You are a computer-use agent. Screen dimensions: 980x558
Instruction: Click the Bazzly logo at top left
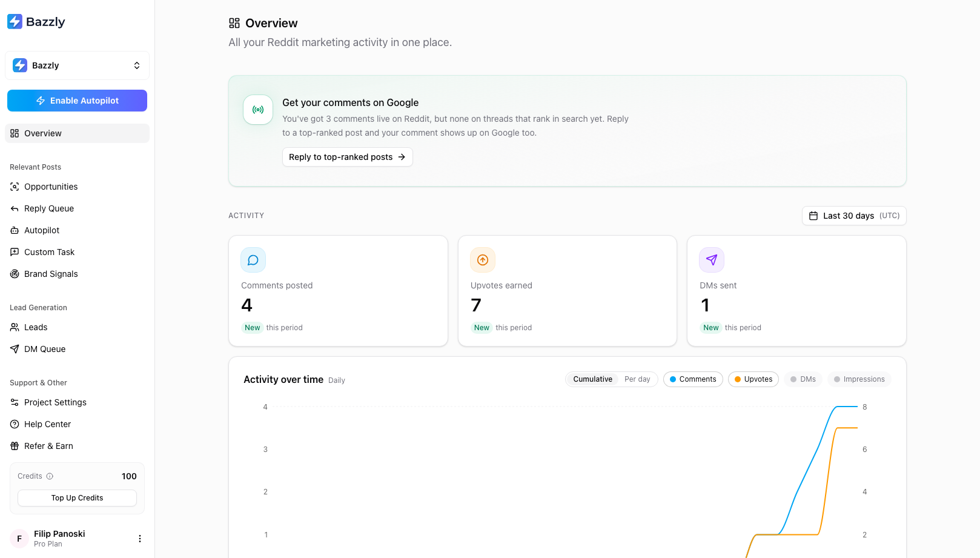pyautogui.click(x=36, y=22)
